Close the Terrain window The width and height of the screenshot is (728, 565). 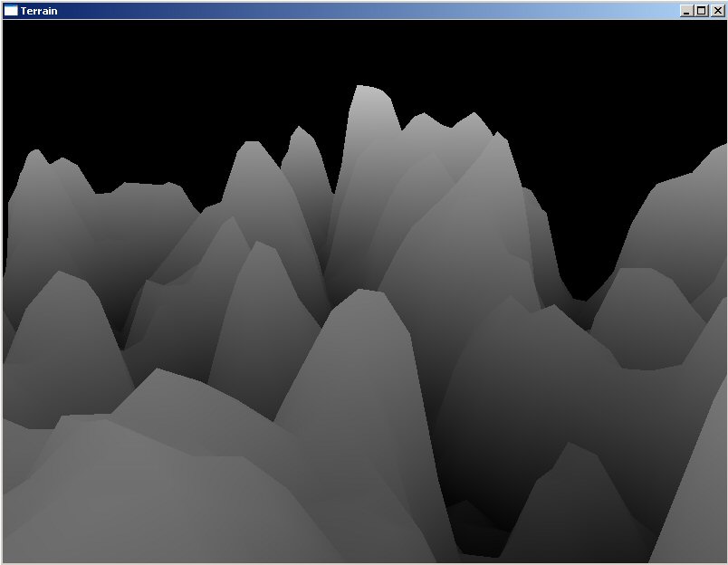(717, 11)
